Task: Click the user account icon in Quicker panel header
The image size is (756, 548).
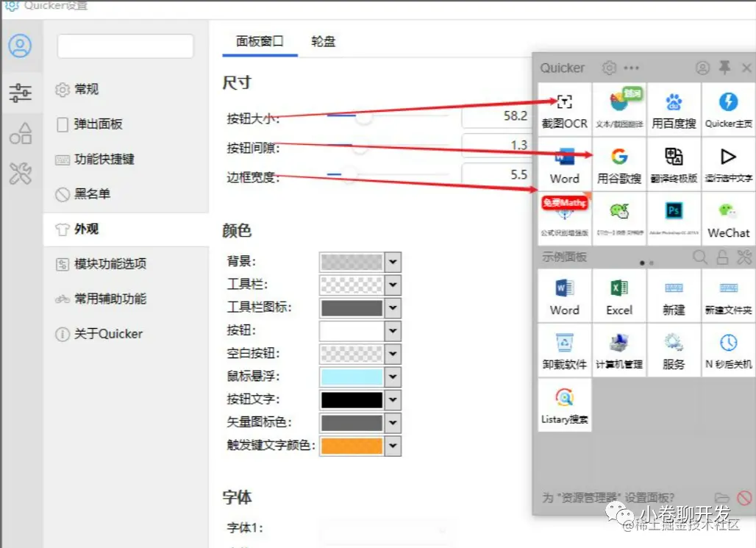Action: point(702,68)
